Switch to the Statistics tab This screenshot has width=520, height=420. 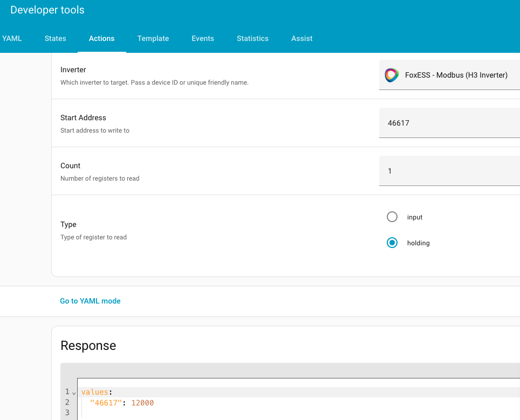(x=252, y=38)
